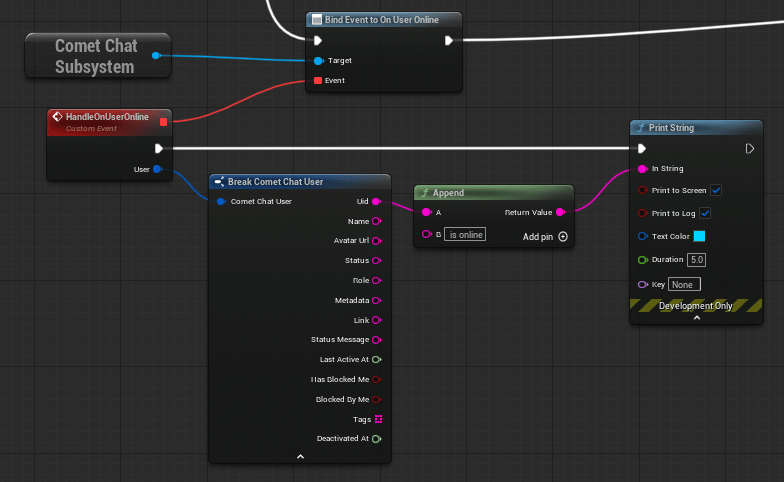784x482 pixels.
Task: Click the Print to Screen input pin
Action: click(643, 190)
